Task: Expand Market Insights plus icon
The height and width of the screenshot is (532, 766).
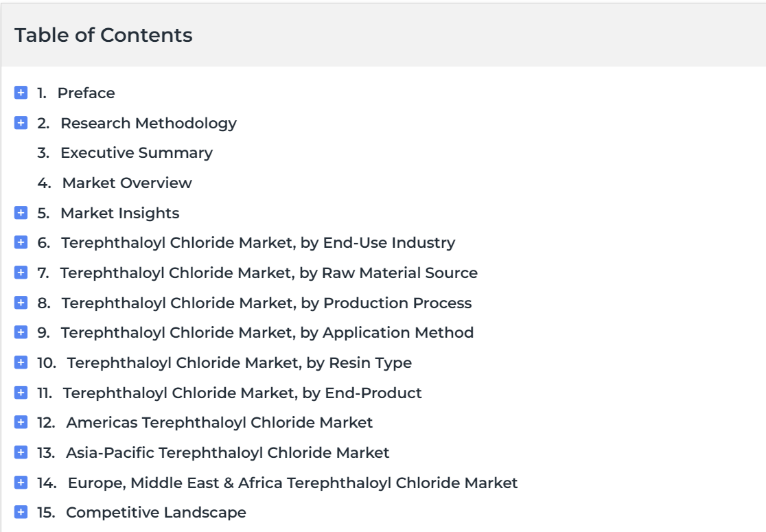Action: (x=21, y=213)
